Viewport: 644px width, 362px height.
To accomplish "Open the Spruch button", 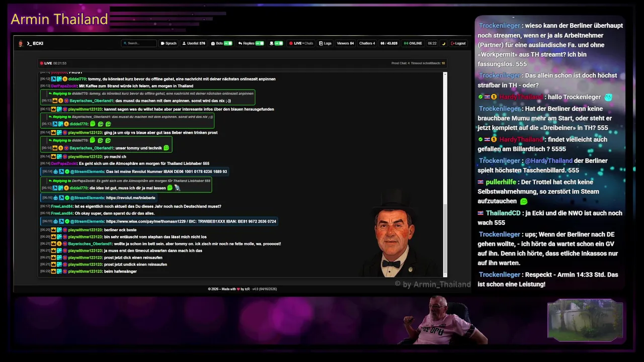I will [x=169, y=43].
